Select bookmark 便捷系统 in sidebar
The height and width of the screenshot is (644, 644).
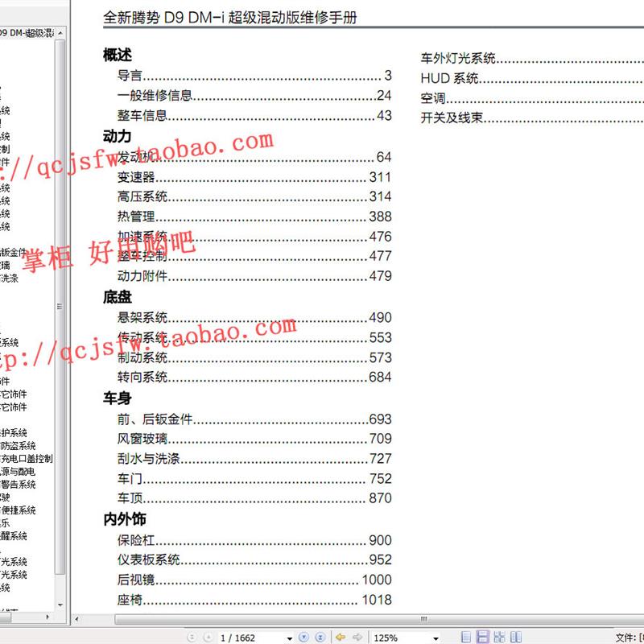(x=18, y=510)
